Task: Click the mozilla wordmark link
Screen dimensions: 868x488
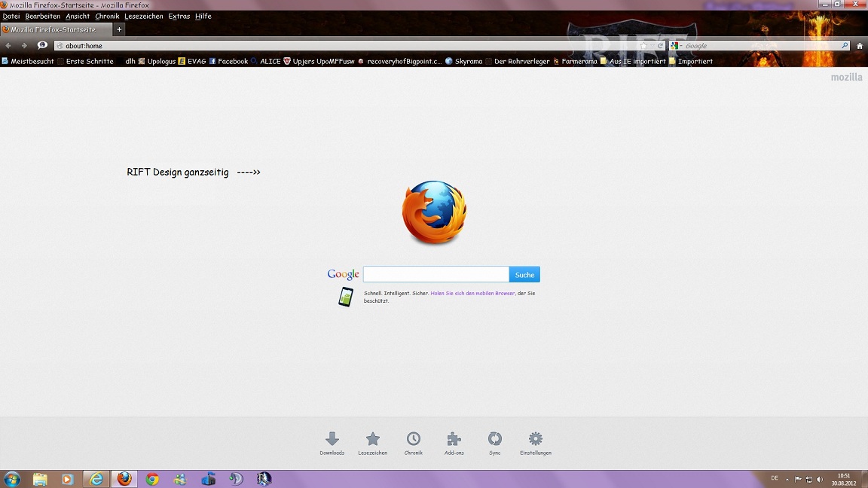Action: click(x=846, y=77)
